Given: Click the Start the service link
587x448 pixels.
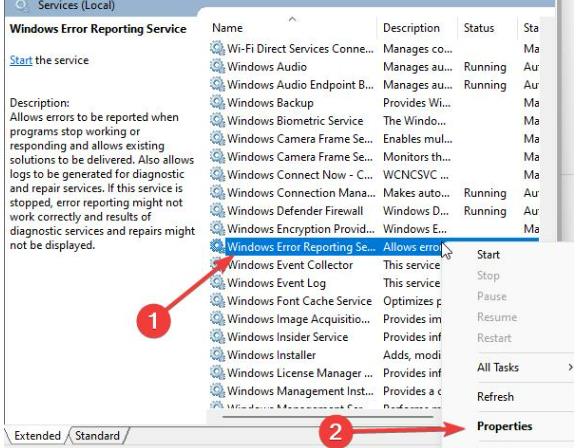Looking at the screenshot, I should 21,60.
